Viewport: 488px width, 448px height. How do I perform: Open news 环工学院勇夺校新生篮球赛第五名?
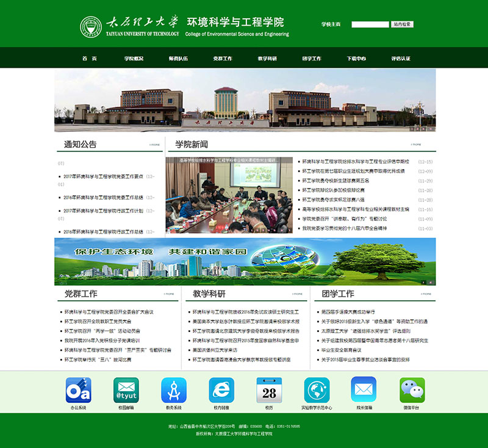tap(336, 181)
